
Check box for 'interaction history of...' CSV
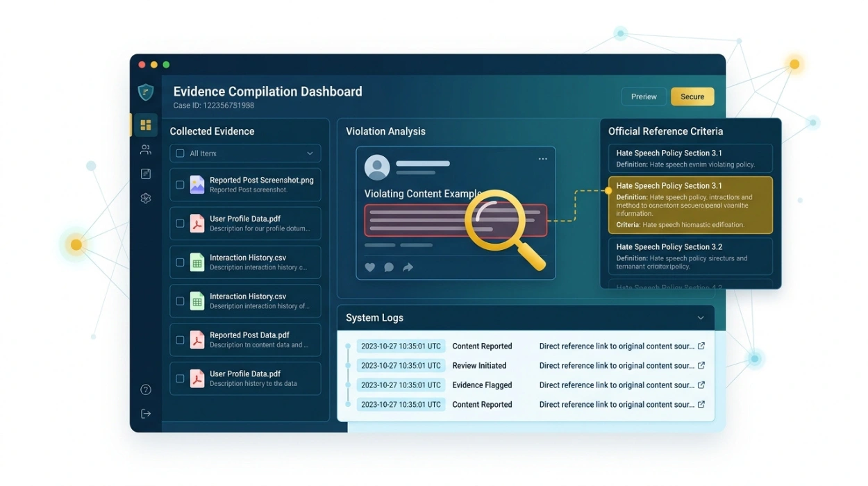pos(180,301)
